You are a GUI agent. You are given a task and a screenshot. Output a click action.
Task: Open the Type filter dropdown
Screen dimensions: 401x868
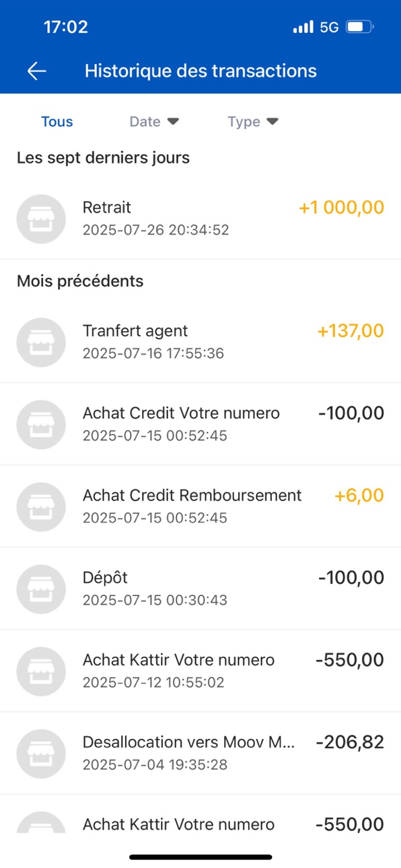tap(253, 122)
